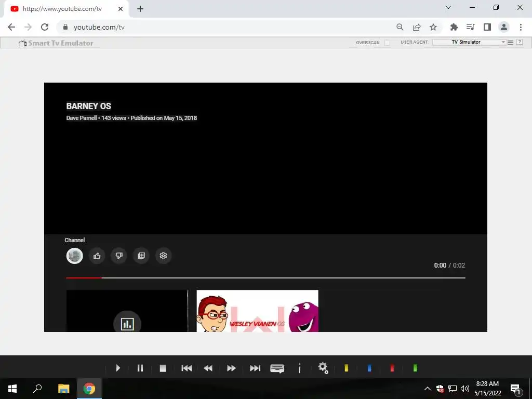Skip to next track on remote bar
This screenshot has height=399, width=532.
pos(255,368)
